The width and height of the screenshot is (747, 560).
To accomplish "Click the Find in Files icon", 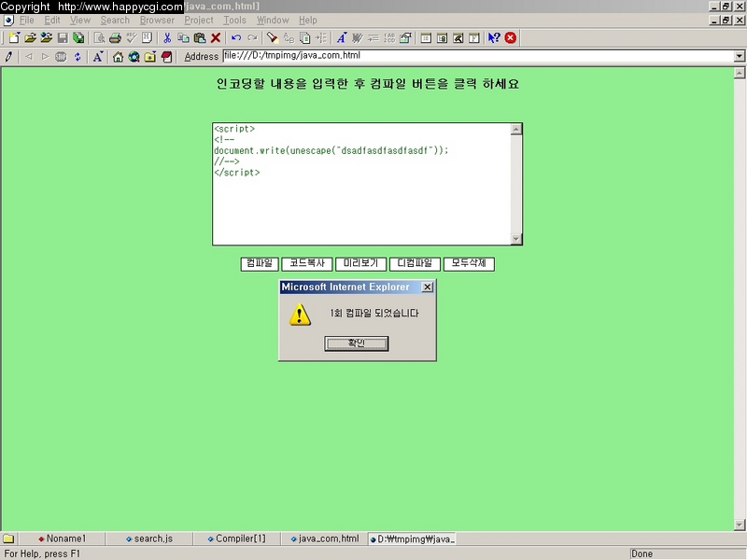I will click(x=305, y=38).
